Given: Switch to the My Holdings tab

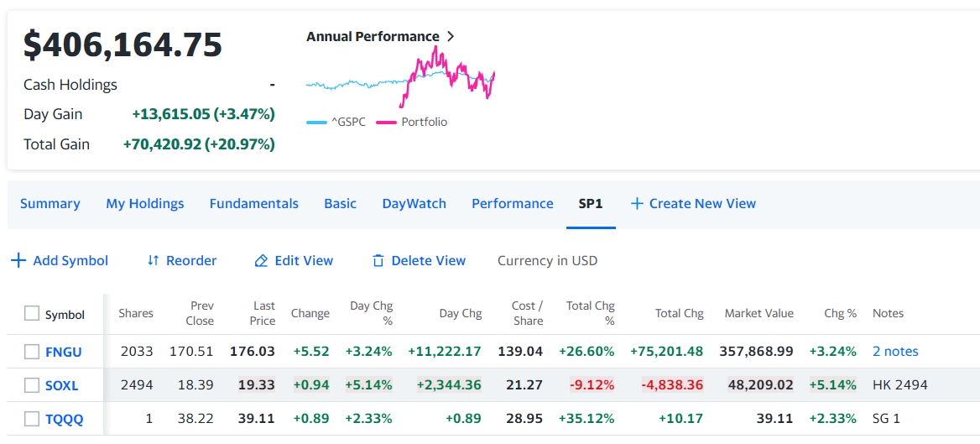Looking at the screenshot, I should point(144,204).
